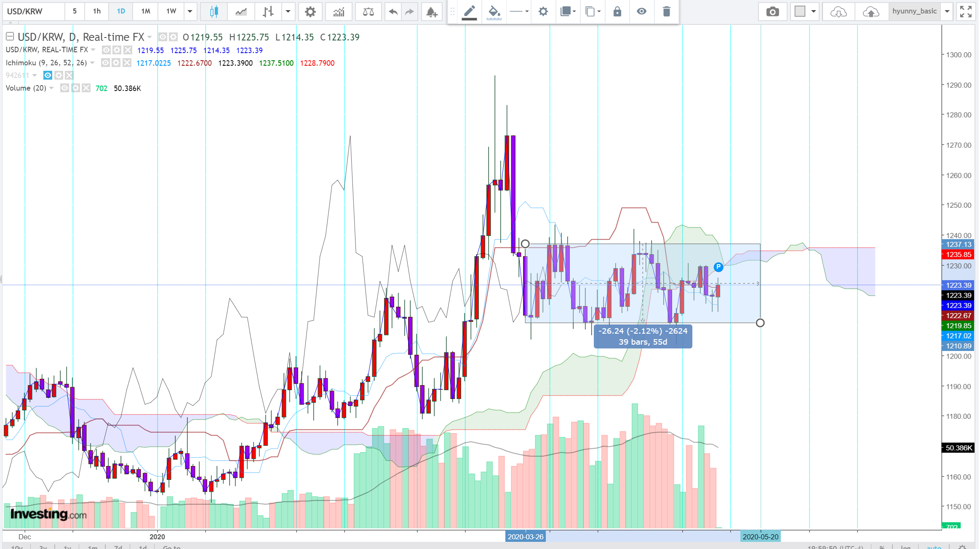Viewport: 980px width, 549px height.
Task: Hide the Ichimoku indicator using its eye
Action: click(106, 63)
